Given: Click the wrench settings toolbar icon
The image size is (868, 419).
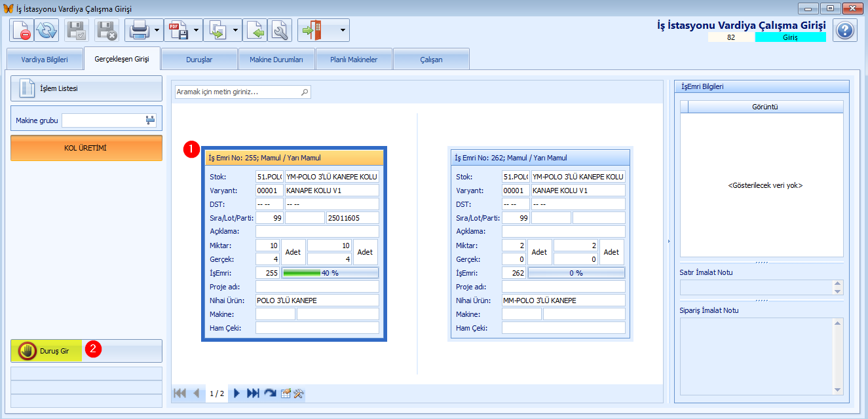Looking at the screenshot, I should (x=280, y=30).
